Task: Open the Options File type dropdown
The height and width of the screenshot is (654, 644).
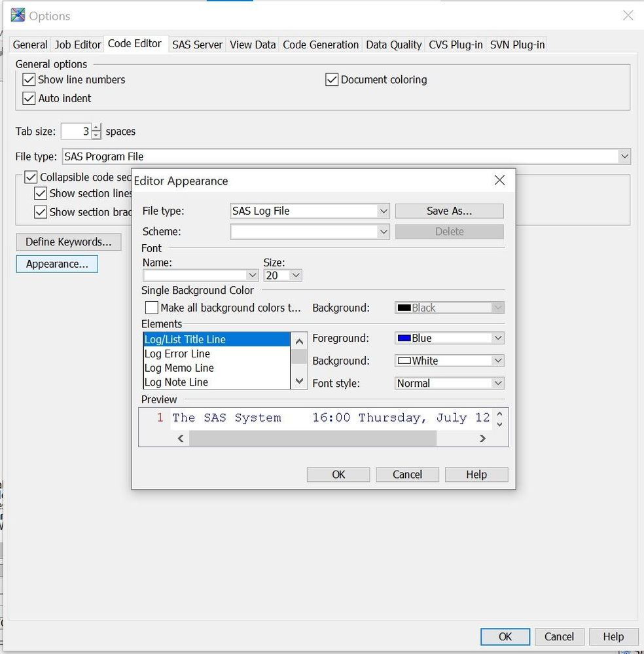Action: [624, 156]
